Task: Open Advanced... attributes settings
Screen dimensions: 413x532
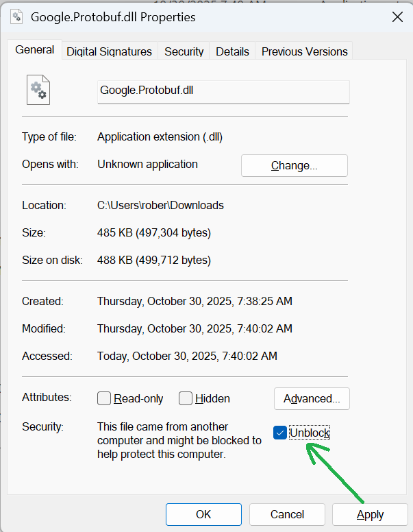Action: pyautogui.click(x=312, y=398)
